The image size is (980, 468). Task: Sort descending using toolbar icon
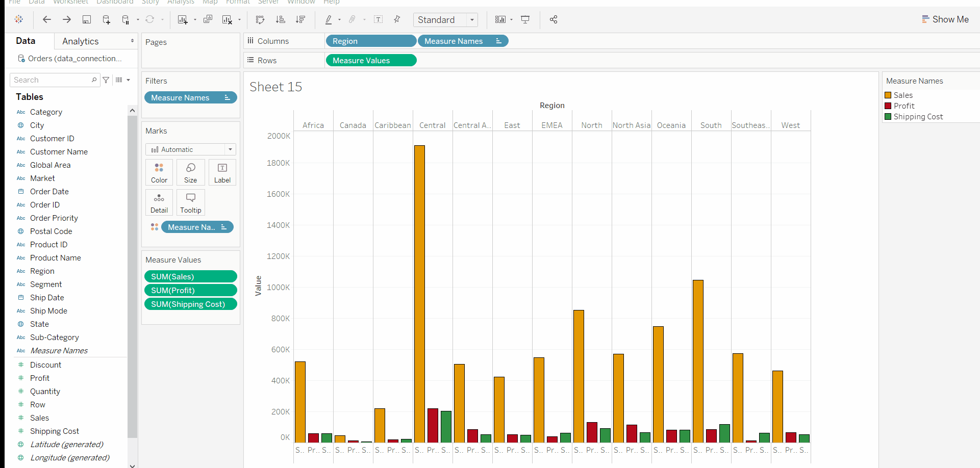[x=300, y=19]
